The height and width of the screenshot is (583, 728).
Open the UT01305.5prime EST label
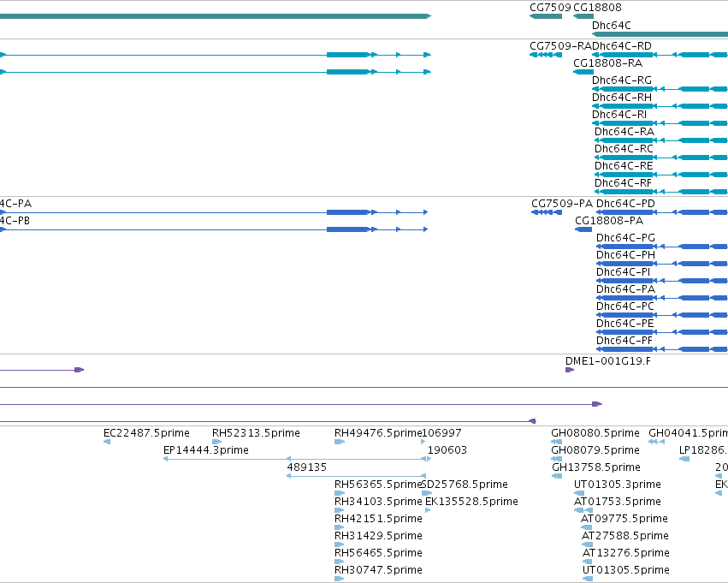pos(626,571)
